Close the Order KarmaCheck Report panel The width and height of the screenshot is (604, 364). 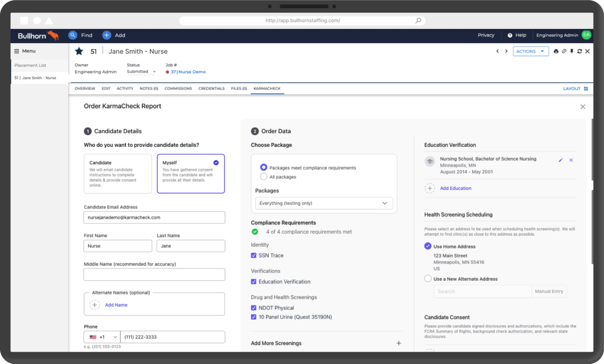coord(583,107)
